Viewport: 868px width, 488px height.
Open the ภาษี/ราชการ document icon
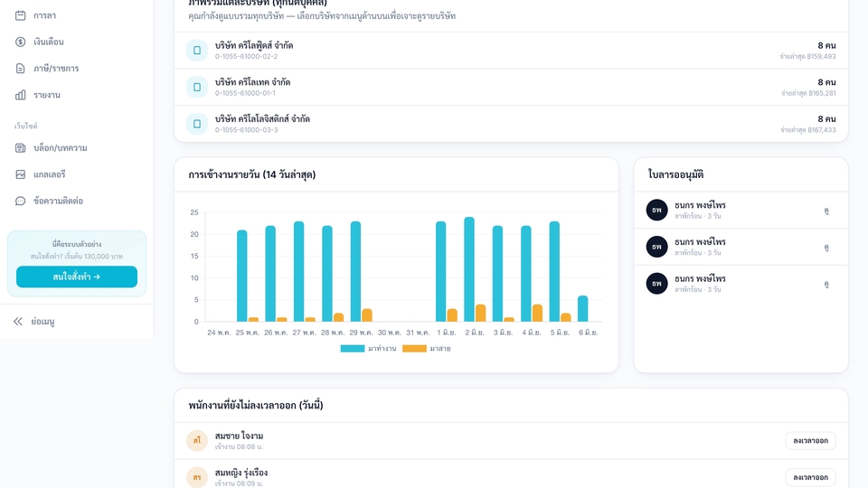21,69
